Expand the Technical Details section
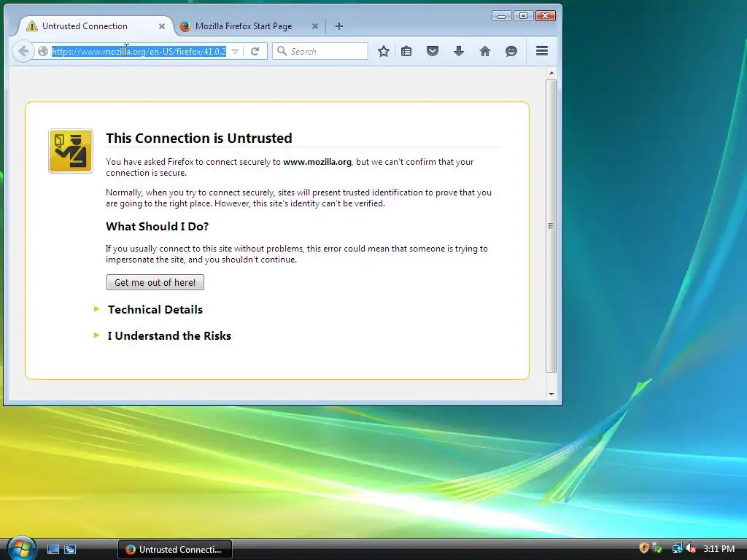 click(155, 309)
